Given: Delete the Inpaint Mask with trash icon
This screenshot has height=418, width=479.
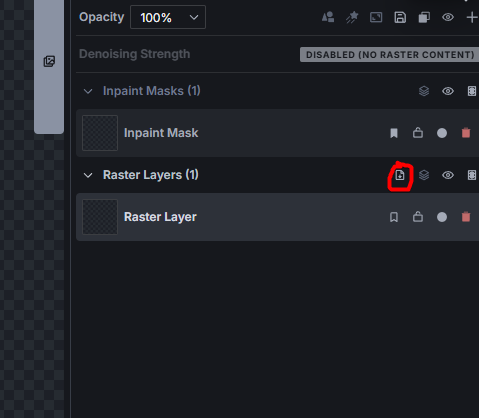Looking at the screenshot, I should click(466, 133).
